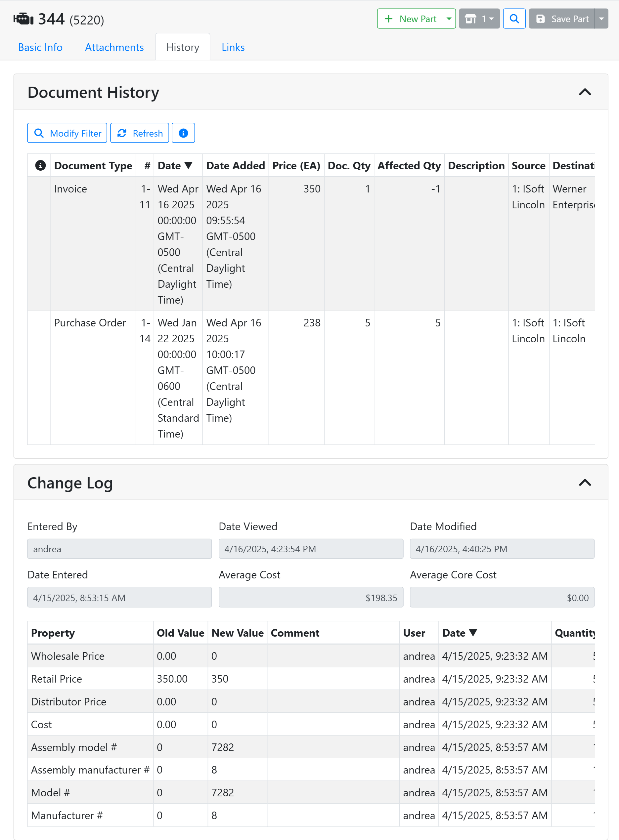Refresh the document history list
Screen dimensions: 619x840
point(140,133)
